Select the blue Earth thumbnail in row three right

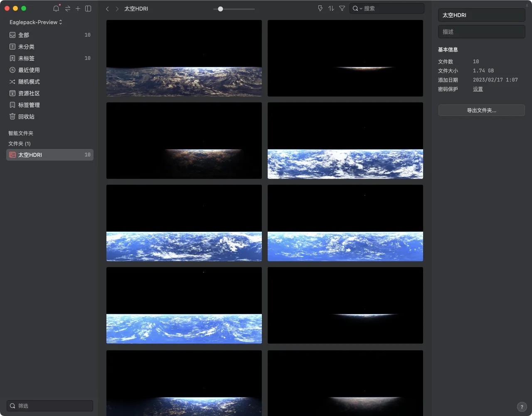pos(345,223)
